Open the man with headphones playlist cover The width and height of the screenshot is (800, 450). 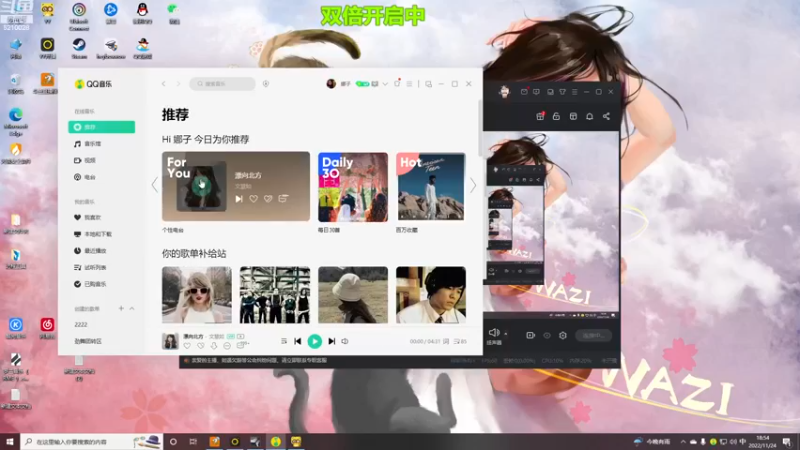[x=431, y=295]
